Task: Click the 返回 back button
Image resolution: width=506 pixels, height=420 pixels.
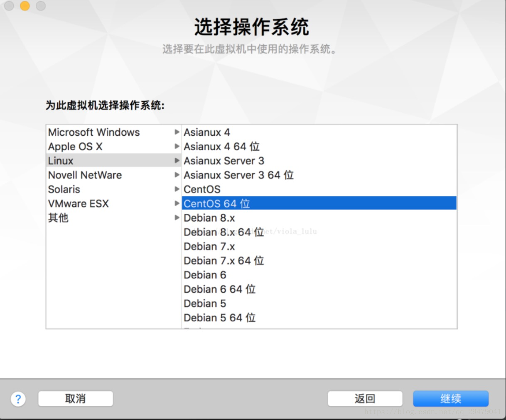Action: (x=365, y=399)
